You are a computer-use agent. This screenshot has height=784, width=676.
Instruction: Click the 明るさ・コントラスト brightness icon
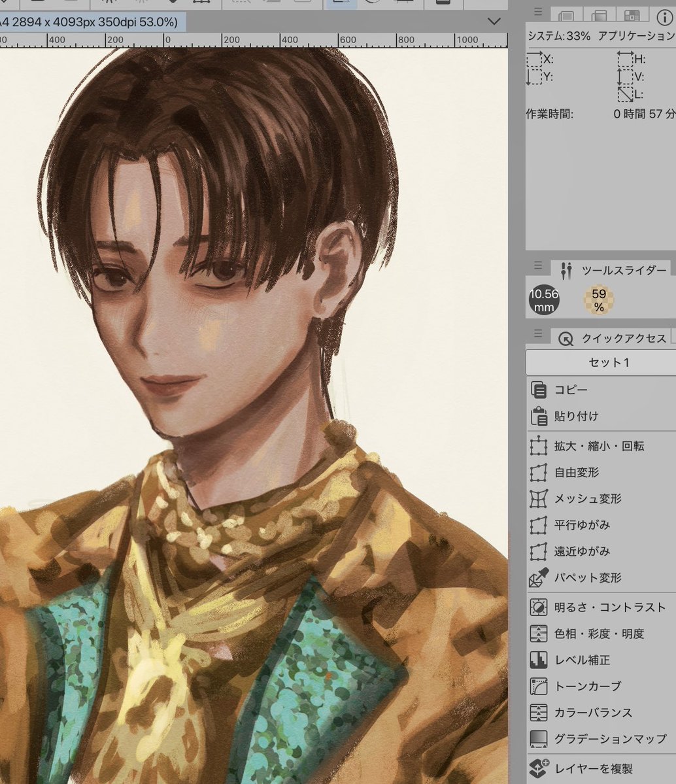(539, 607)
